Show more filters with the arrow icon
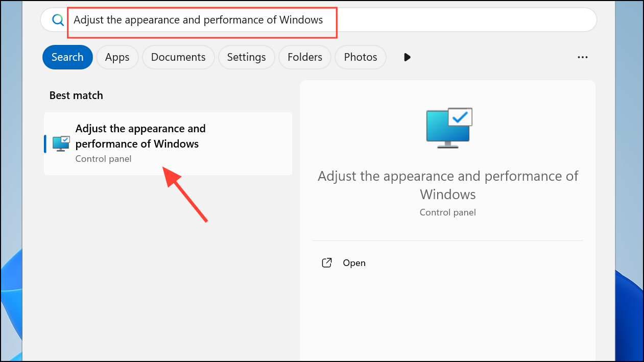 coord(407,57)
